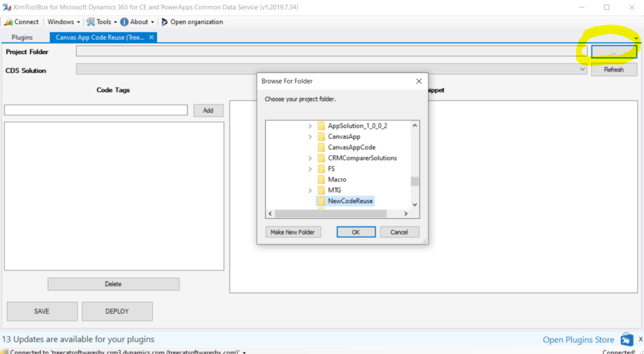Switch to the Plugins tab
Viewport: 644px width, 354px height.
pos(22,37)
